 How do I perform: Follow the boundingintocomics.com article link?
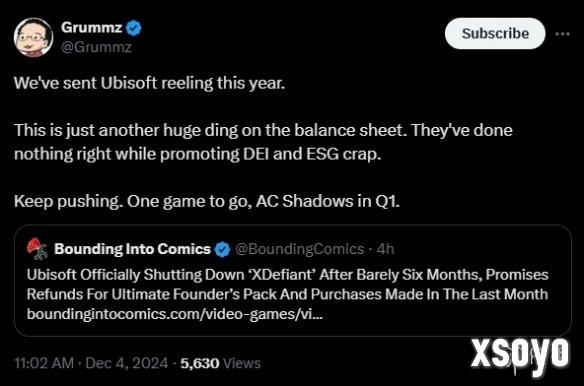(x=175, y=314)
